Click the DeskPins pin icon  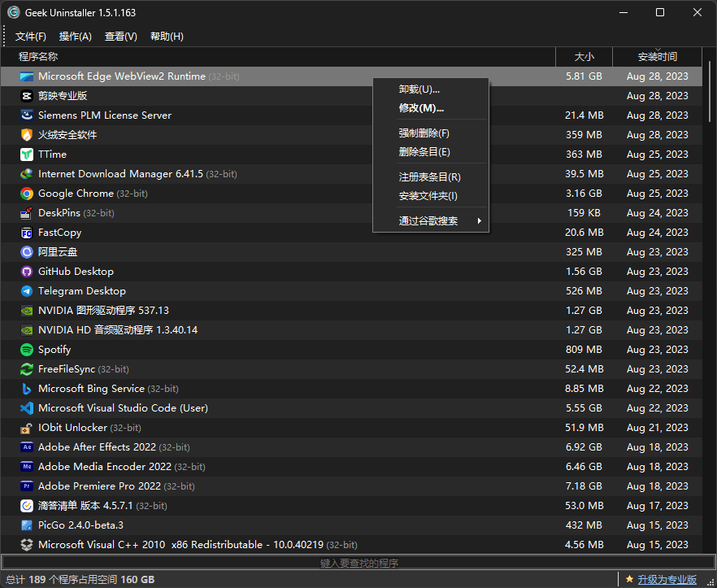click(x=27, y=213)
